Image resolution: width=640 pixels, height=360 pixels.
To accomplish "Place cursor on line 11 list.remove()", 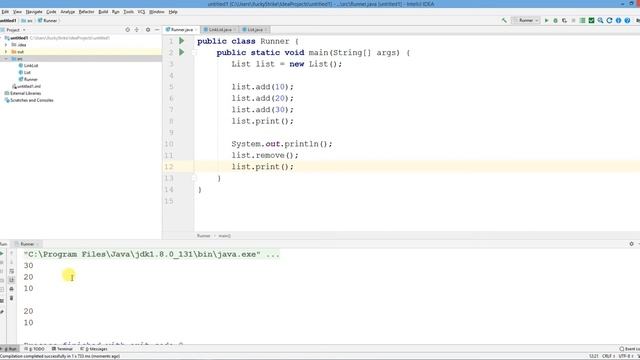I will (x=265, y=156).
